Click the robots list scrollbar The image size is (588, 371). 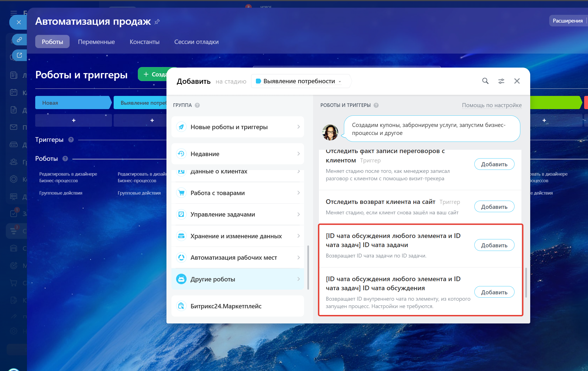coord(526,283)
